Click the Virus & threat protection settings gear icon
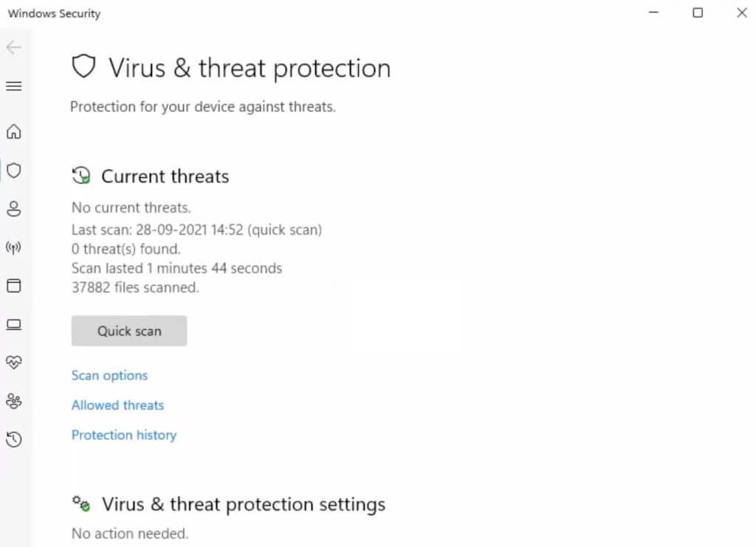Screen dimensions: 756x547 (81, 504)
